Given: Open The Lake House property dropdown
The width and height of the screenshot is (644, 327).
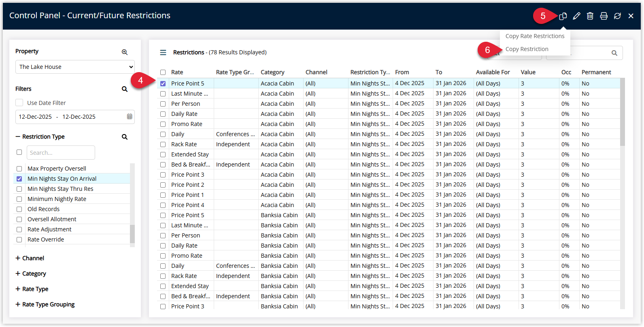Looking at the screenshot, I should pos(75,67).
